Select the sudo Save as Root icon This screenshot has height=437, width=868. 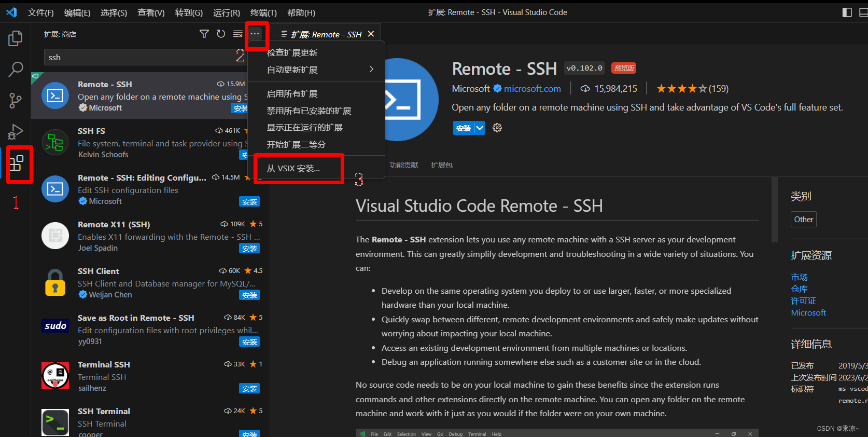coord(55,325)
